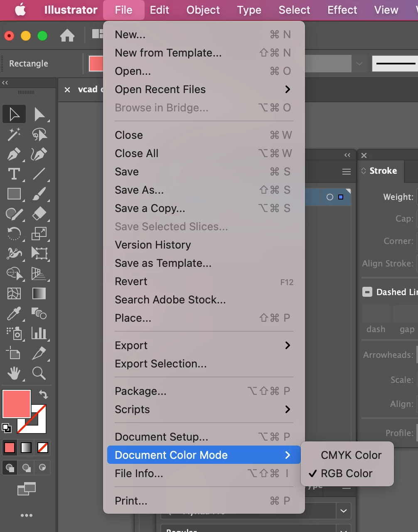Viewport: 418px width, 532px height.
Task: Collapse toolbar double arrows
Action: 5,83
